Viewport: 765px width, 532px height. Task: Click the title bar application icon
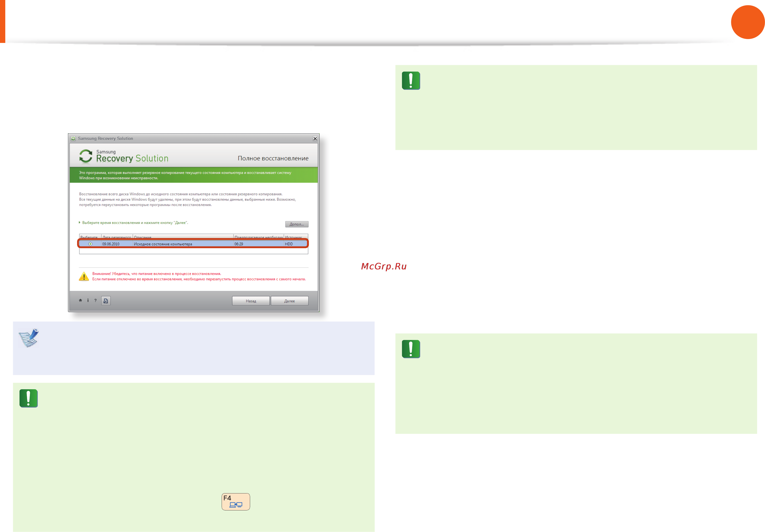pos(73,138)
